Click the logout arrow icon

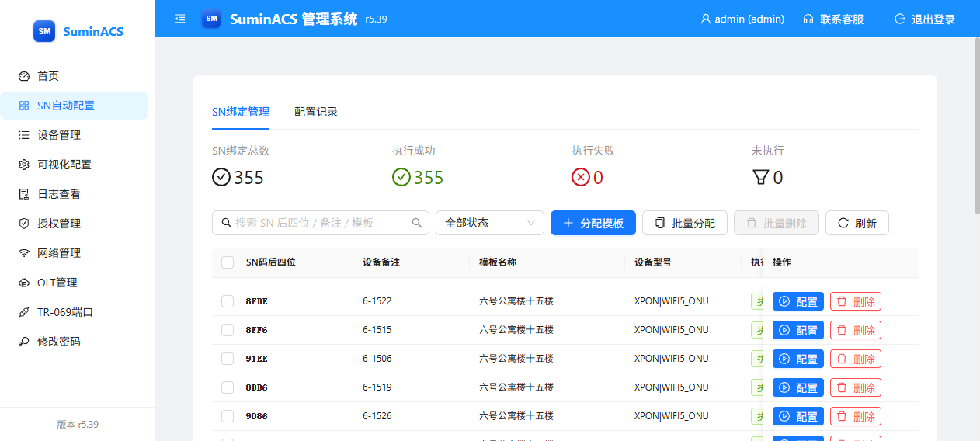tap(900, 19)
